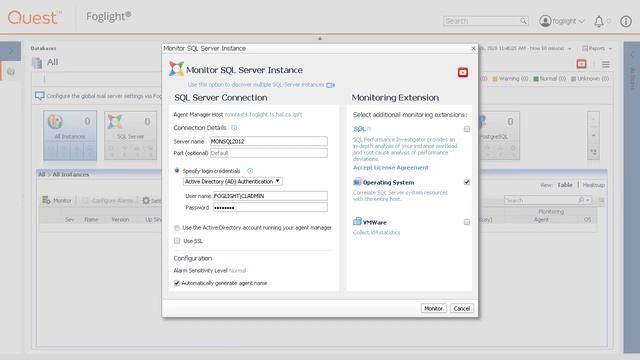Toggle Automatically generate agent name checkbox
The width and height of the screenshot is (640, 360).
pyautogui.click(x=177, y=283)
